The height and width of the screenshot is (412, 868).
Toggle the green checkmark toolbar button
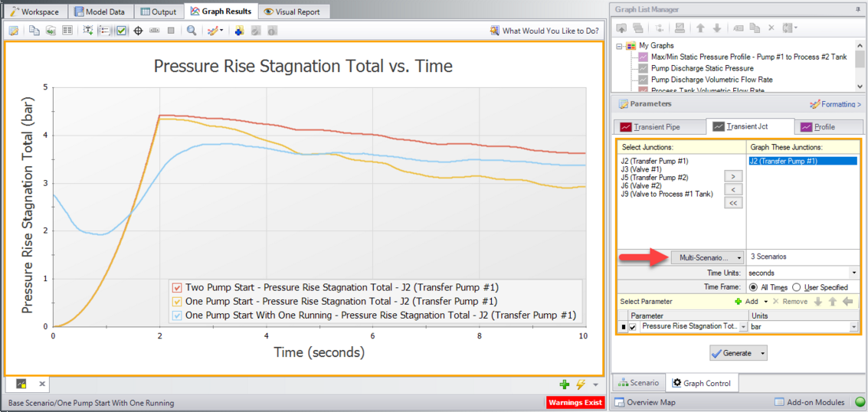[x=121, y=31]
